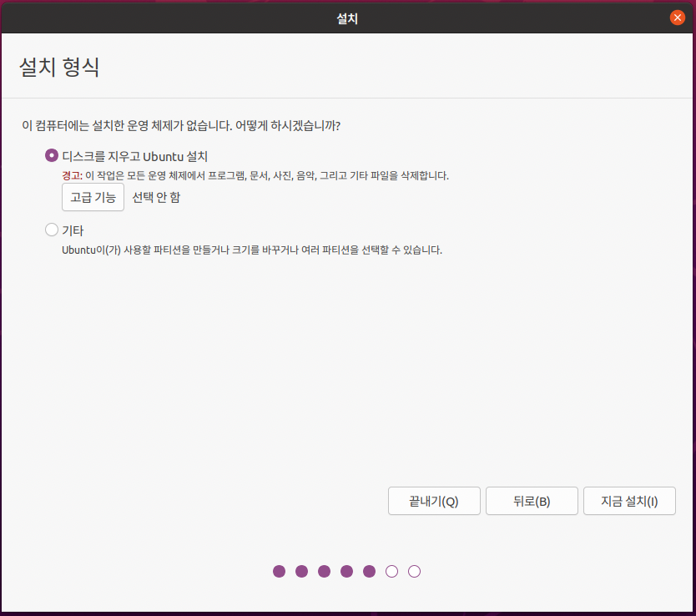Click the "끝내기(Q)" quit button
The height and width of the screenshot is (616, 696).
[x=434, y=501]
